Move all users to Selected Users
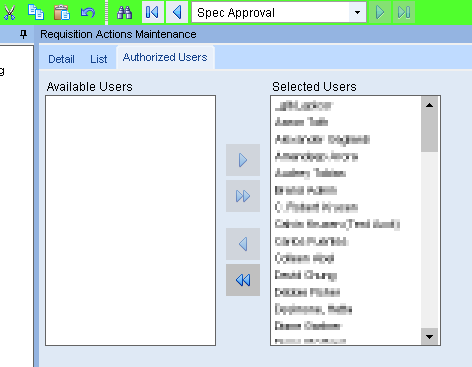 (243, 196)
